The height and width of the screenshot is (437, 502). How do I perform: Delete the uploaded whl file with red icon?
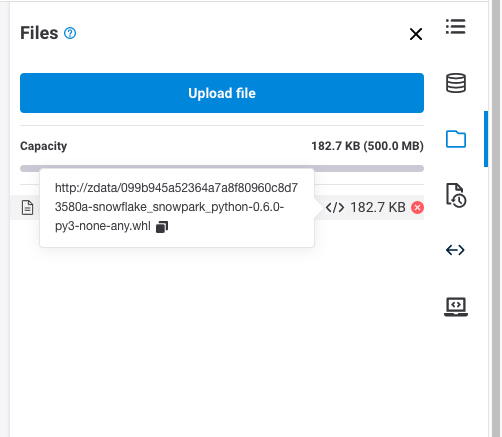(417, 207)
